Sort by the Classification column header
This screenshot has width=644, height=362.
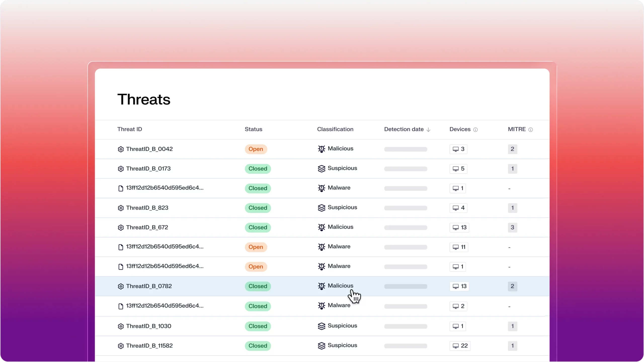click(x=335, y=129)
